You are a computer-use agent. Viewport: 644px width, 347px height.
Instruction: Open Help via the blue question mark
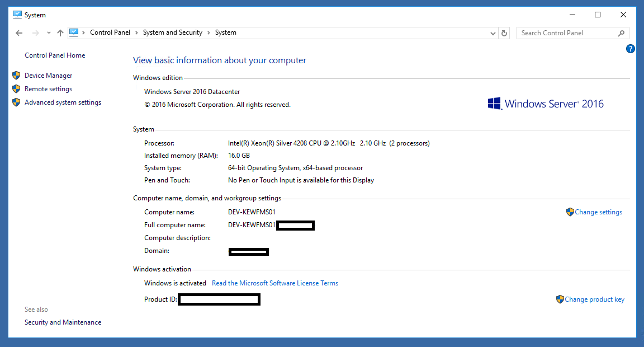point(631,49)
